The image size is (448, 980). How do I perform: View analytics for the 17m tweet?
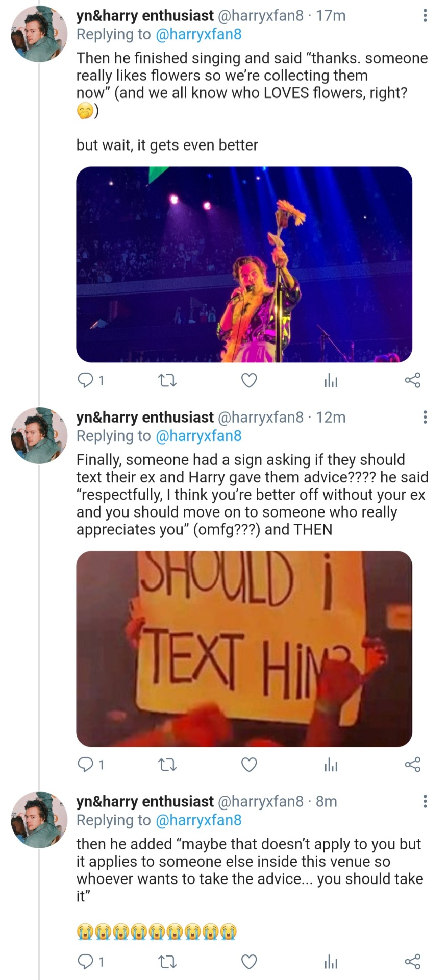[x=331, y=380]
